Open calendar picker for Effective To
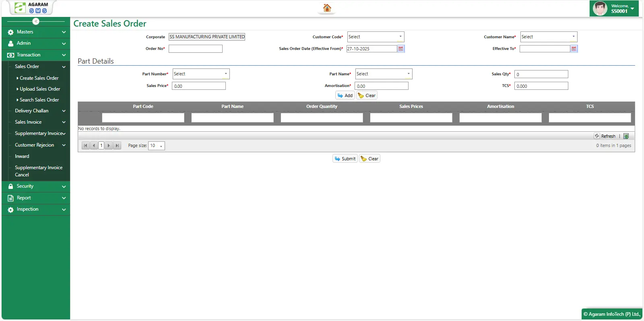Image resolution: width=644 pixels, height=321 pixels. (x=574, y=49)
